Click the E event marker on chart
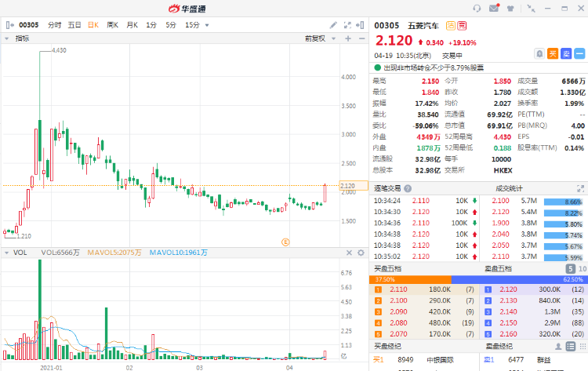The image size is (588, 371). tap(285, 242)
